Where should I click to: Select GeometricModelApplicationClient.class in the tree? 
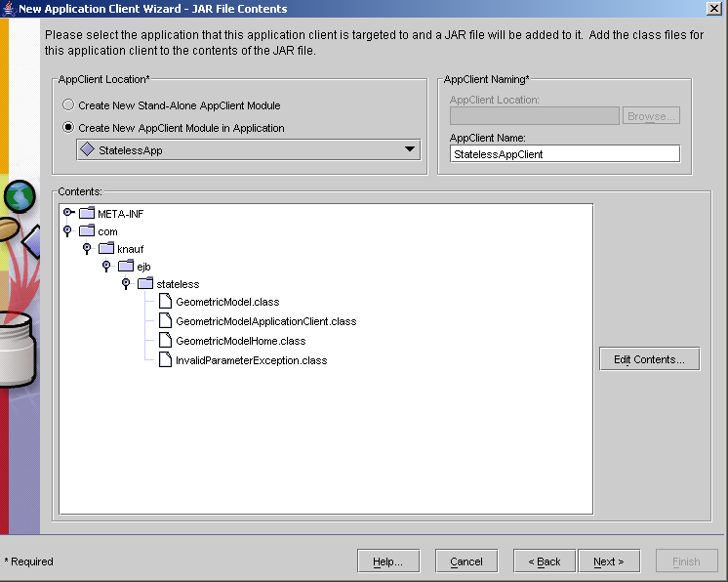coord(266,321)
